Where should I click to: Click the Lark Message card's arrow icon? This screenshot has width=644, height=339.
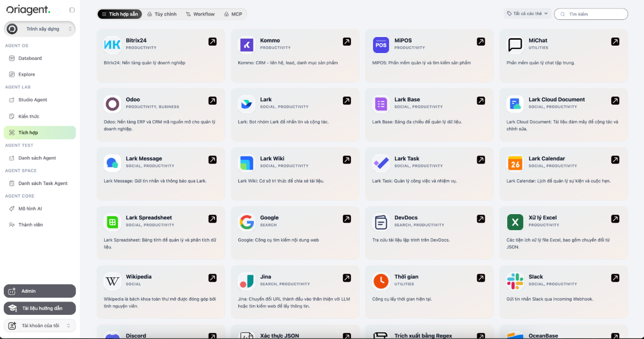coord(213,160)
